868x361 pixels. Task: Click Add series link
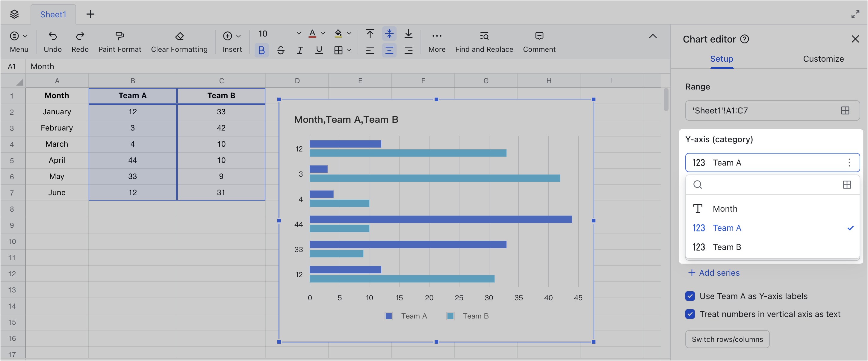point(713,273)
